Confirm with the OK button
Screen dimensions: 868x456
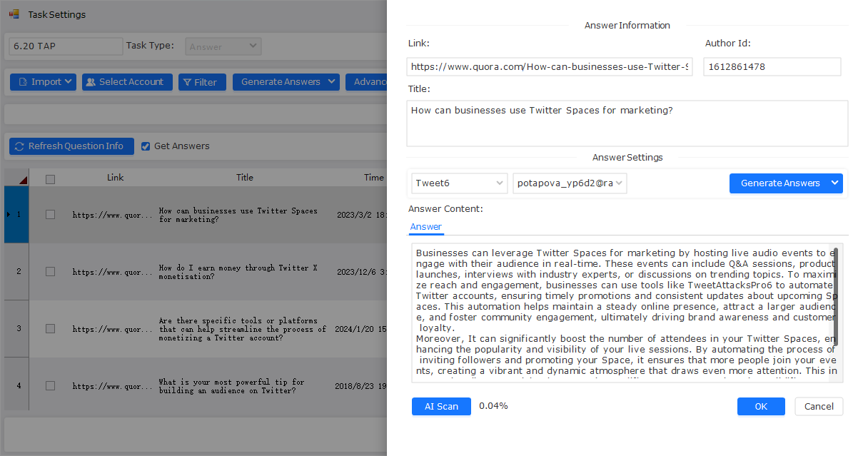click(761, 406)
